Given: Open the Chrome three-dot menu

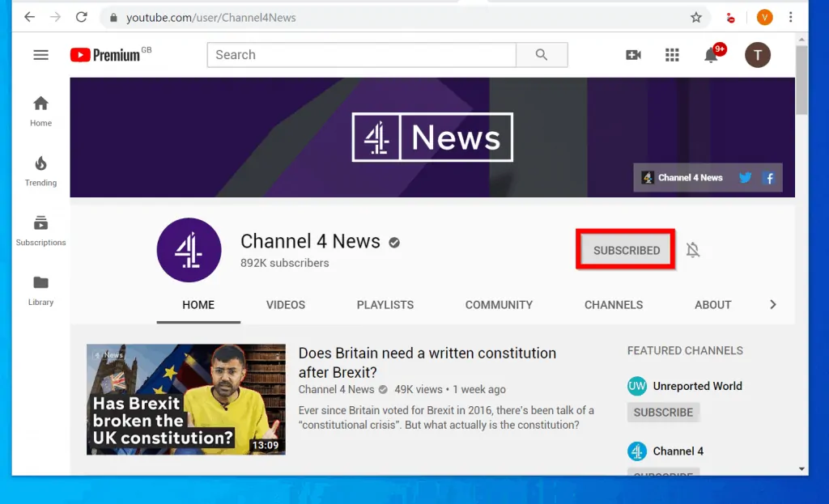Looking at the screenshot, I should (790, 18).
